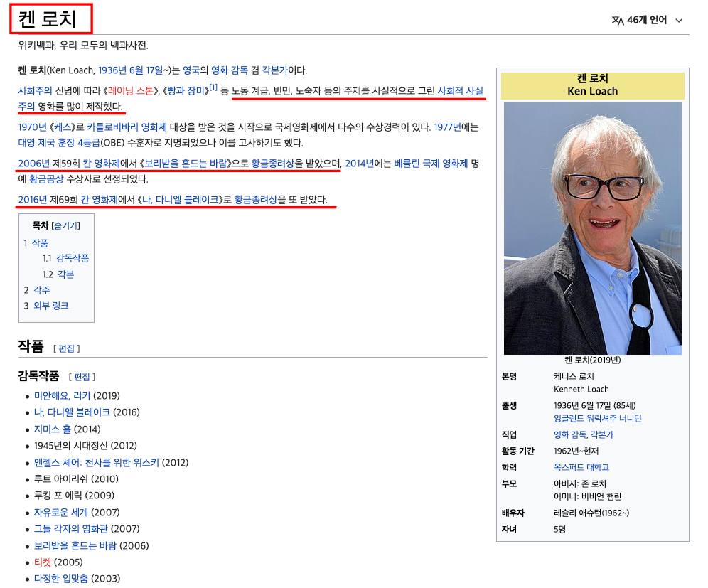Open the 대영 제국 훈장 4등급 link
Image resolution: width=708 pixels, height=588 pixels.
[59, 143]
